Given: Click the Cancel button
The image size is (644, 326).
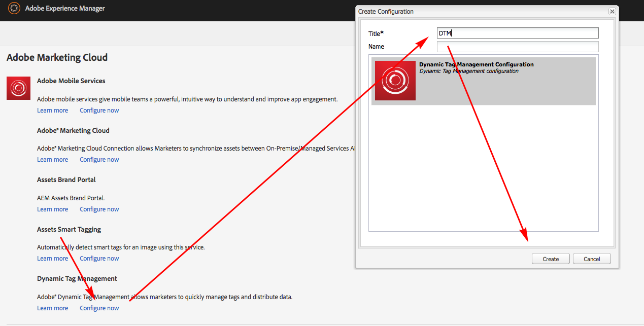Looking at the screenshot, I should click(592, 259).
